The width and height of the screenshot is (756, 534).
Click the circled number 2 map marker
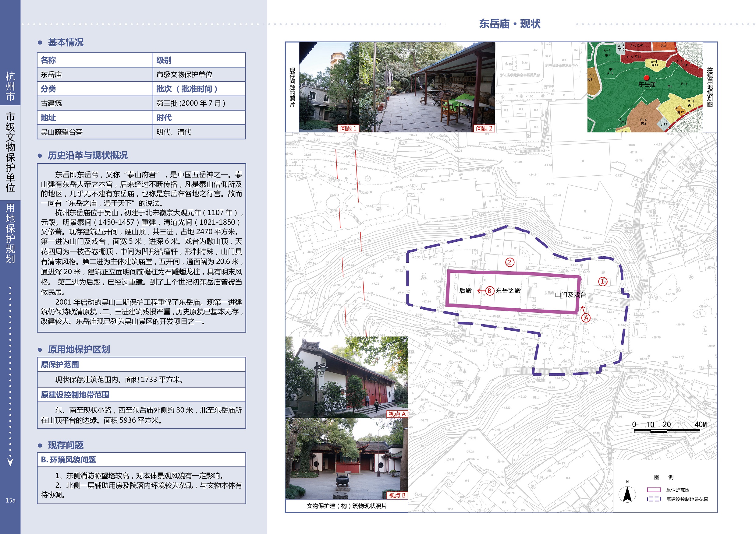pyautogui.click(x=509, y=262)
